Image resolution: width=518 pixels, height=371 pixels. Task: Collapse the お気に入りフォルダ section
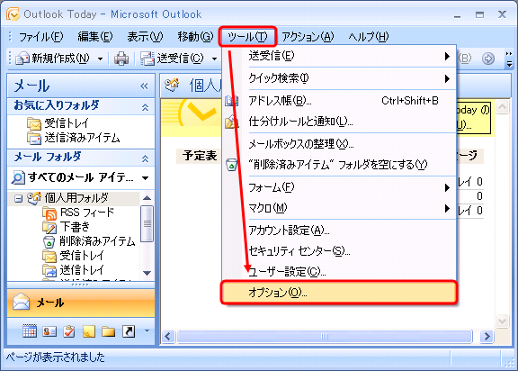145,107
